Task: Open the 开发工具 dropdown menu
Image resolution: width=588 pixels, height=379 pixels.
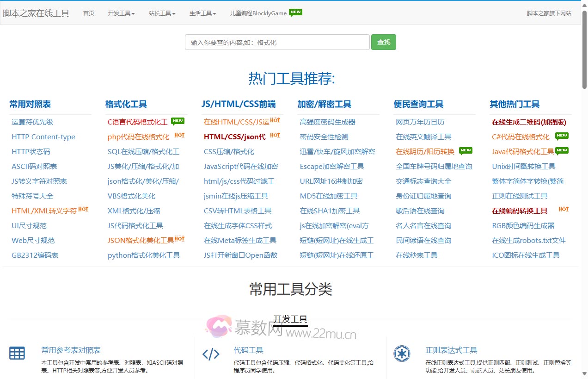Action: pos(121,13)
